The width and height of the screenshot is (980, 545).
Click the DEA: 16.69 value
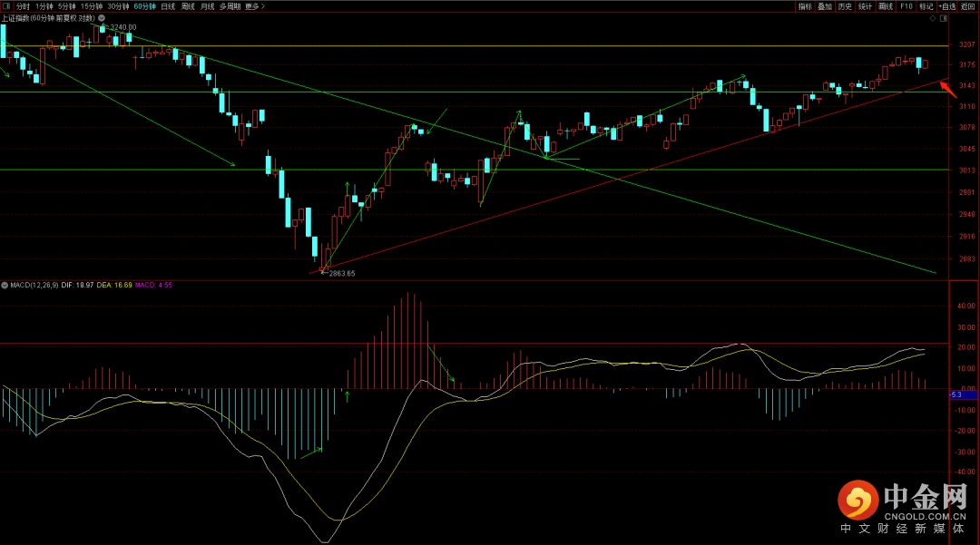click(x=114, y=286)
